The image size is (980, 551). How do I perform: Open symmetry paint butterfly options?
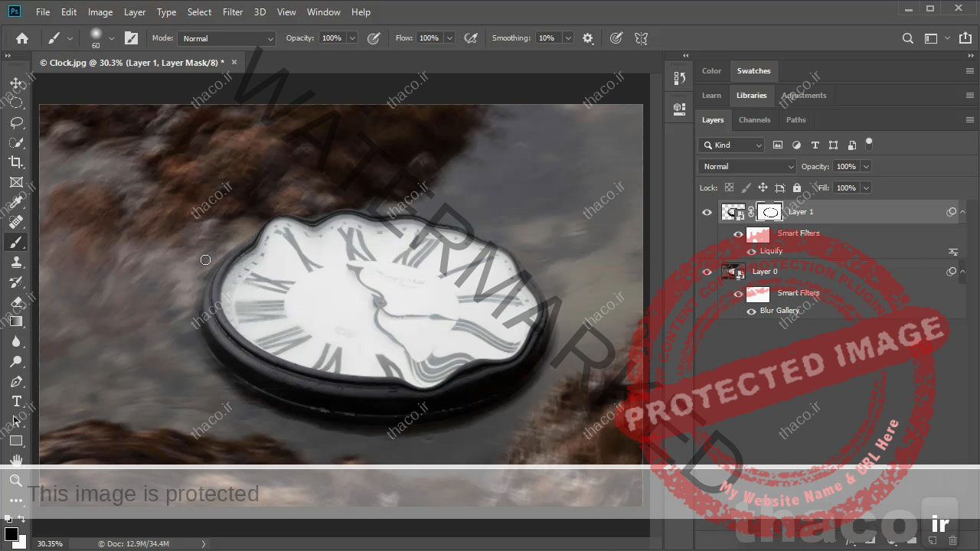641,38
